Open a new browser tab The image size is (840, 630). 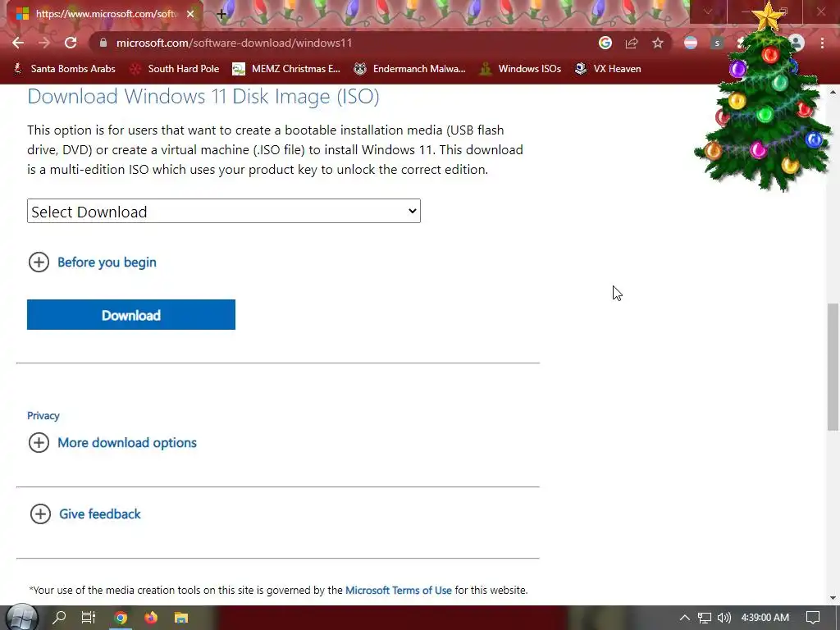pyautogui.click(x=221, y=14)
